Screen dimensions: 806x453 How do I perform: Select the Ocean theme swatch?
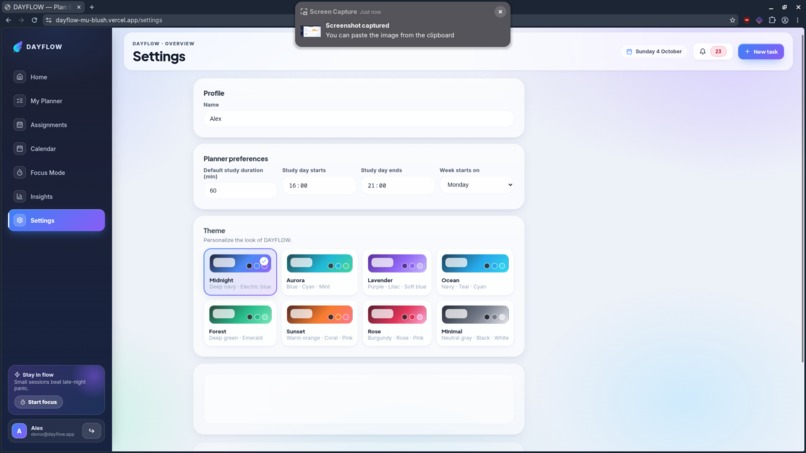point(475,272)
